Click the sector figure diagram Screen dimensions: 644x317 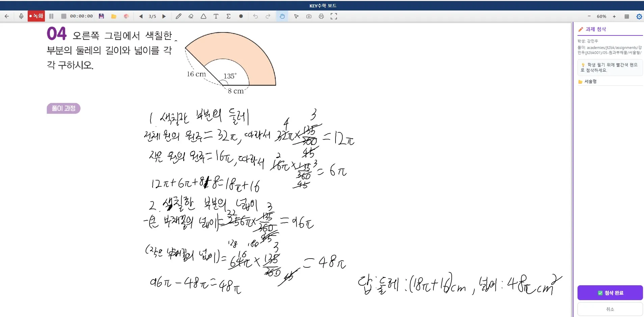click(x=231, y=63)
